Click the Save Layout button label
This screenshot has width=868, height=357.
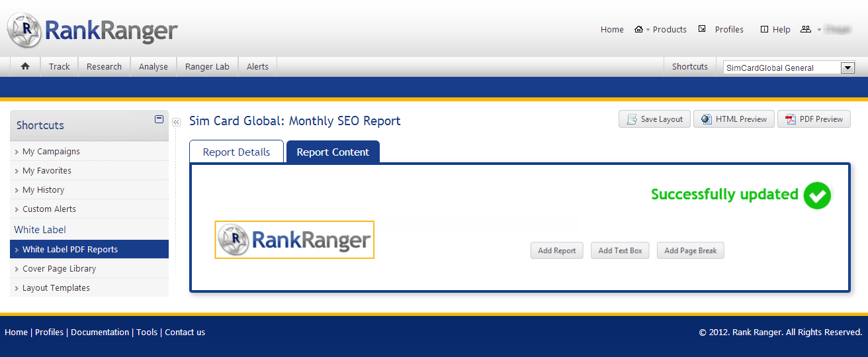point(662,119)
